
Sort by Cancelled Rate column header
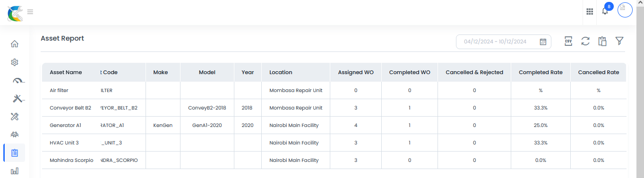tap(598, 72)
